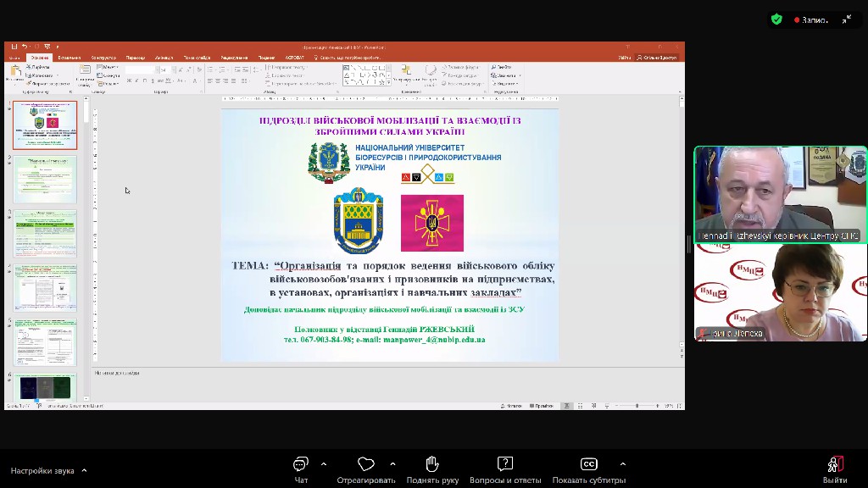This screenshot has width=868, height=488.
Task: Click the Undo arrow in PowerPoint
Action: [25, 47]
